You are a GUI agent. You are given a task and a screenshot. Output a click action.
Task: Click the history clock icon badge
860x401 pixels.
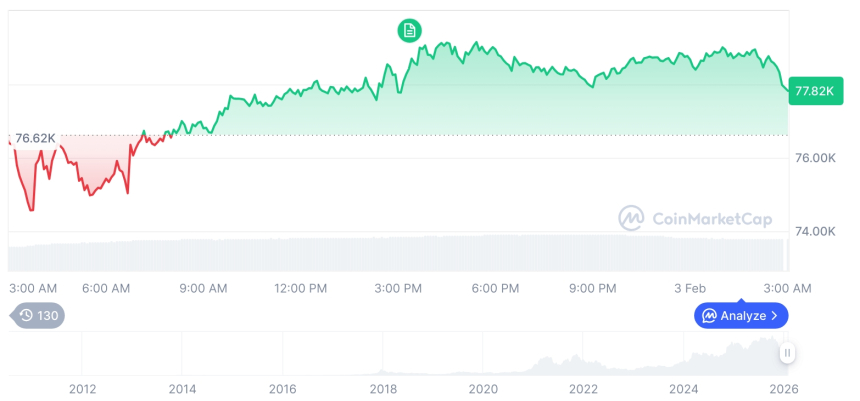click(x=27, y=316)
